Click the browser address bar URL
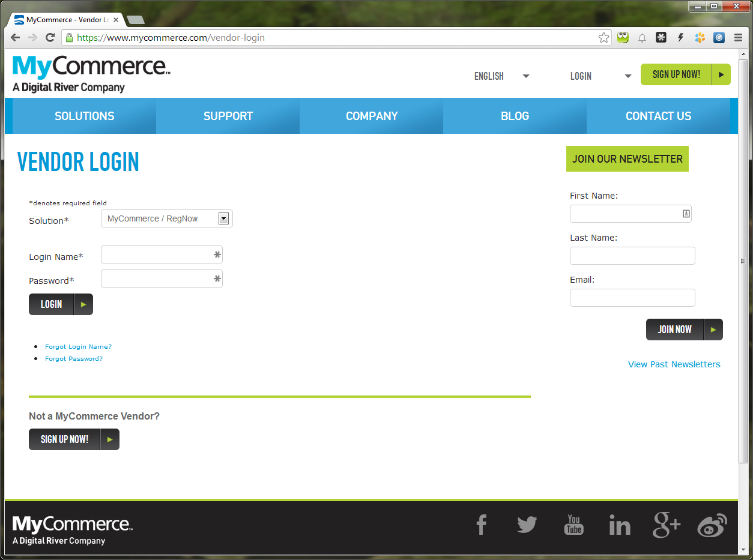Screen dimensions: 753x560 [x=171, y=38]
